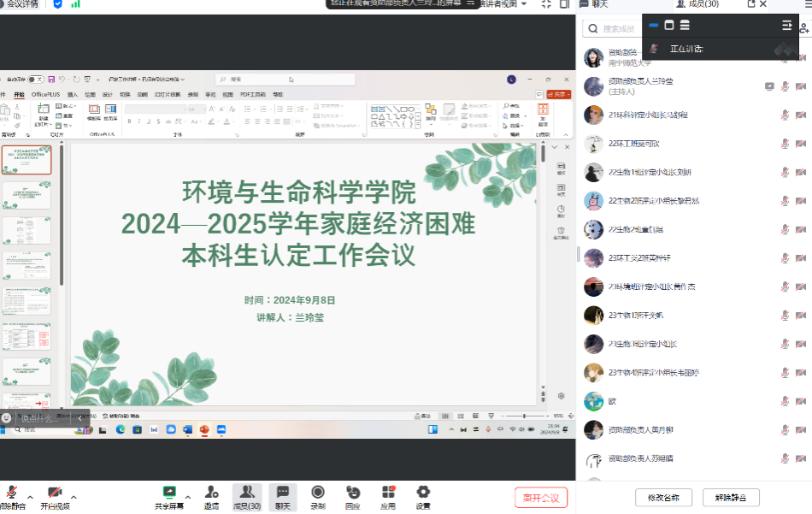
Task: Toggle the 解除静音 microphone button
Action: pyautogui.click(x=11, y=494)
